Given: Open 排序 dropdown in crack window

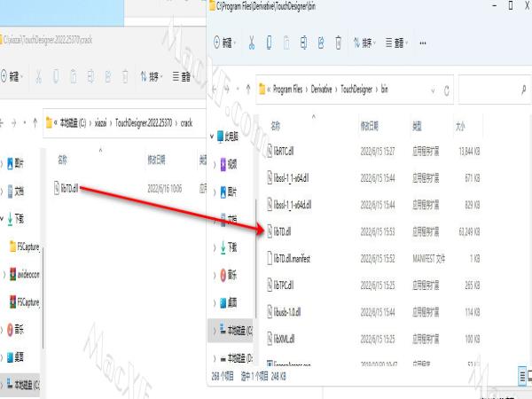Looking at the screenshot, I should click(x=152, y=76).
